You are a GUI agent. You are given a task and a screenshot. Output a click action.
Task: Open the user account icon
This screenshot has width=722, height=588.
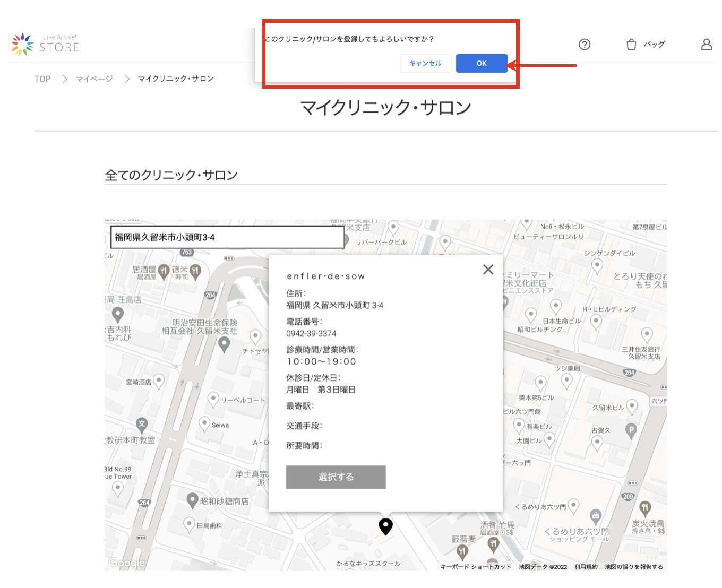coord(706,45)
